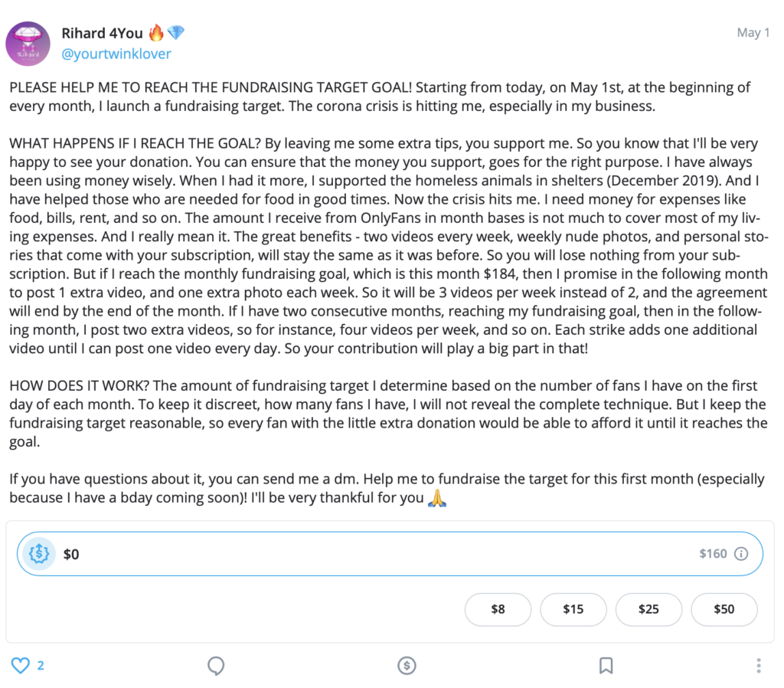Open comments via the speech bubble icon
This screenshot has width=784, height=688.
pos(216,666)
